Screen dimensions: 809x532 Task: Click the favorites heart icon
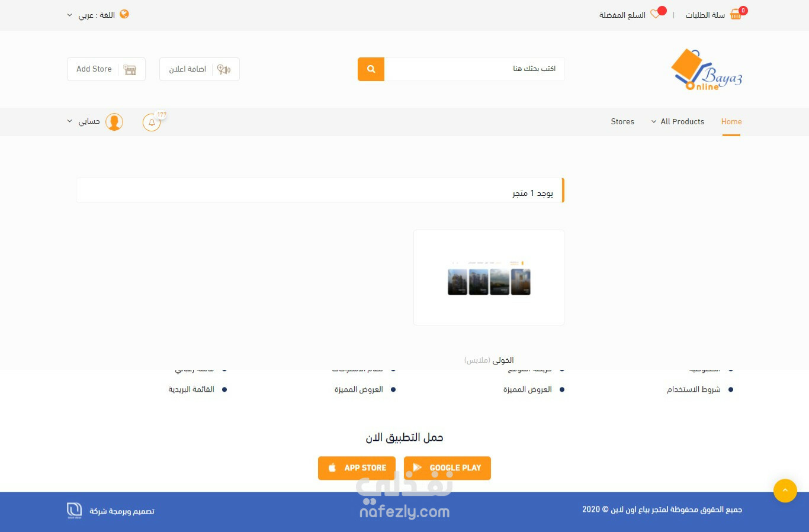[655, 14]
